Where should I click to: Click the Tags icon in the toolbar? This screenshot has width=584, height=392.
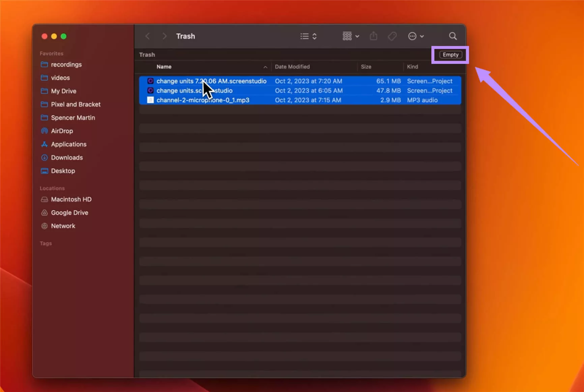pos(392,36)
